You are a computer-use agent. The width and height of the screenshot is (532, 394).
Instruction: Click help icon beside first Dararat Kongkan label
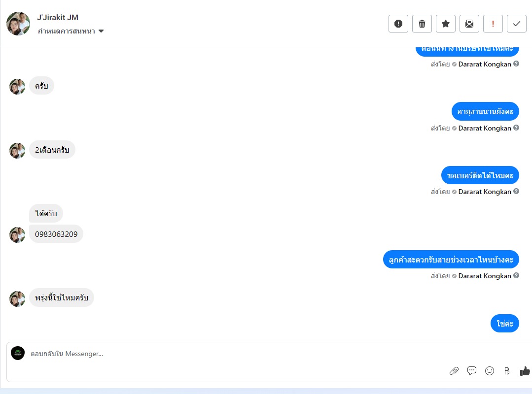(516, 64)
